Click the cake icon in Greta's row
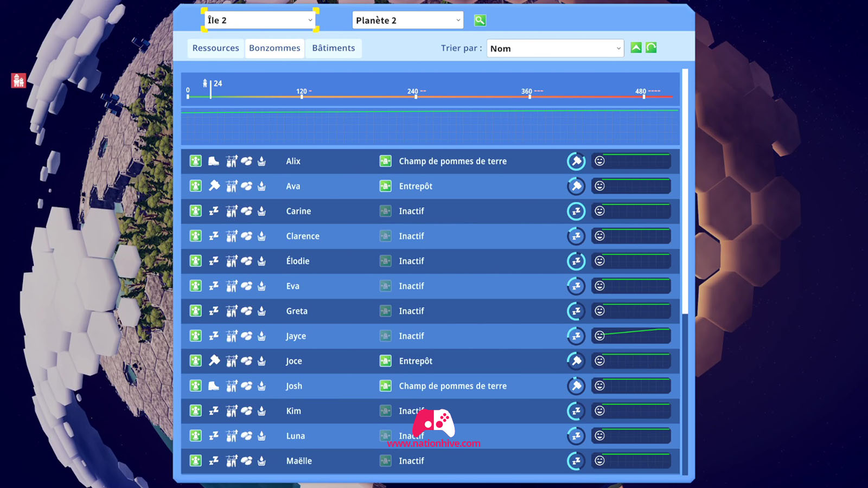Image resolution: width=868 pixels, height=488 pixels. [261, 311]
